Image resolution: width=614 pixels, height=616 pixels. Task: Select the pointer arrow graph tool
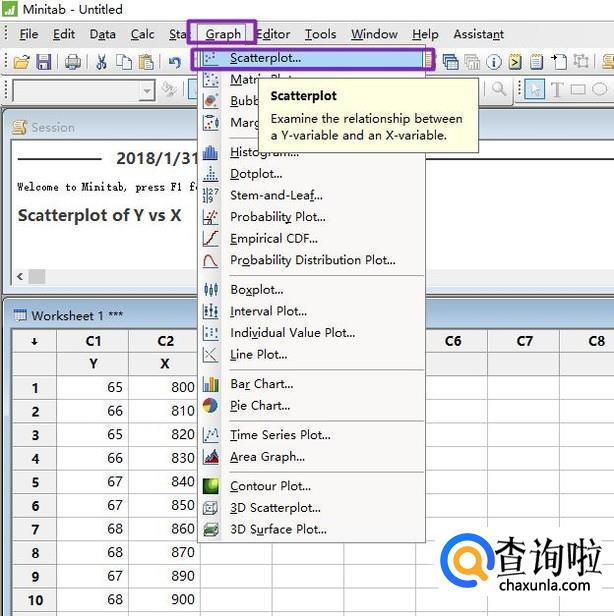535,89
